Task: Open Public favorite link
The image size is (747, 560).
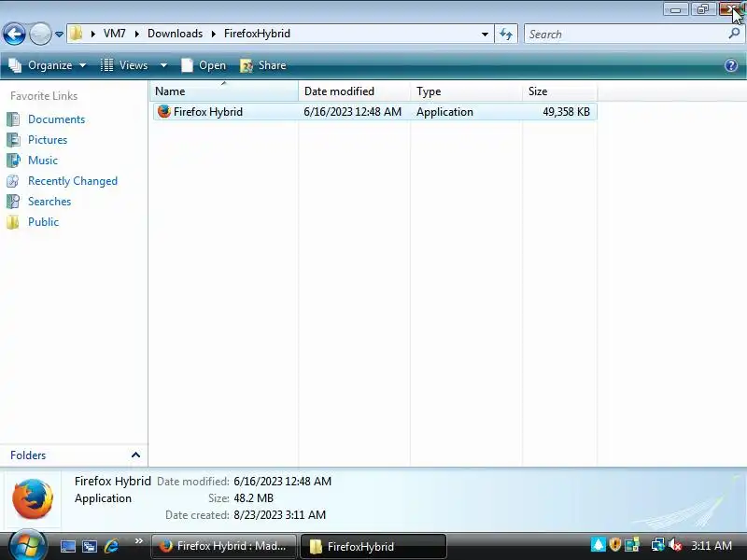Action: 43,222
